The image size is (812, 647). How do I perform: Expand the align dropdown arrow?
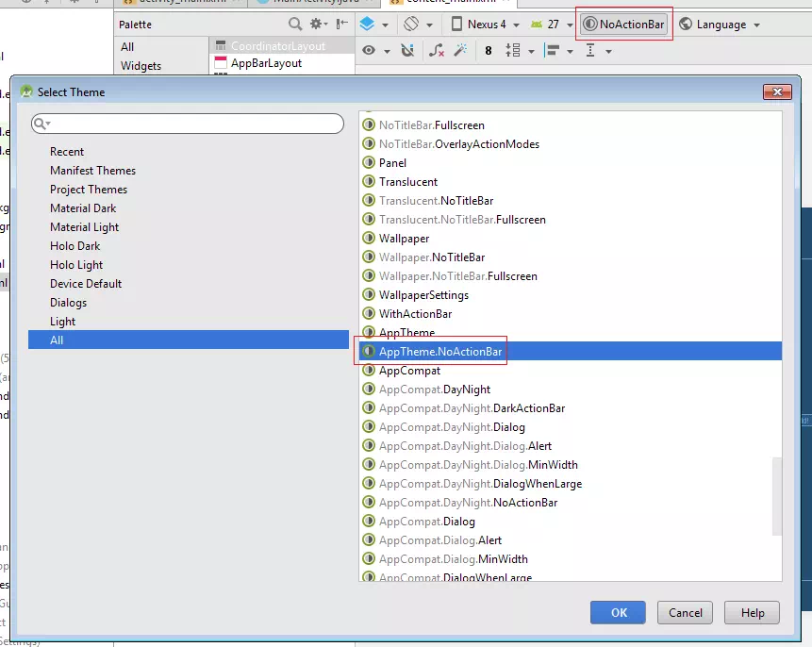[x=571, y=51]
